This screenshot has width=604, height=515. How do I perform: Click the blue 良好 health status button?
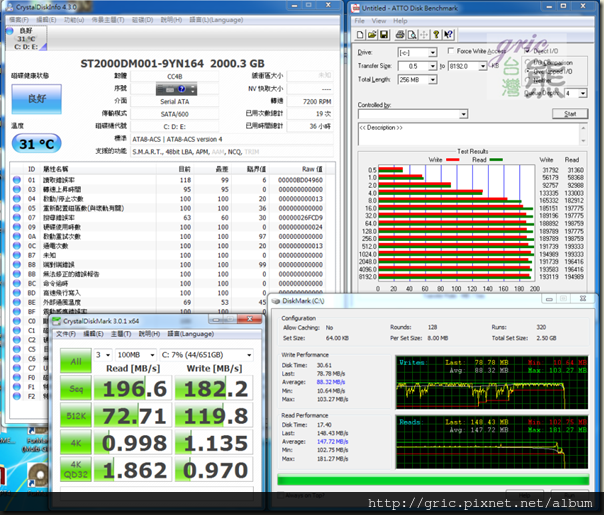click(x=37, y=99)
